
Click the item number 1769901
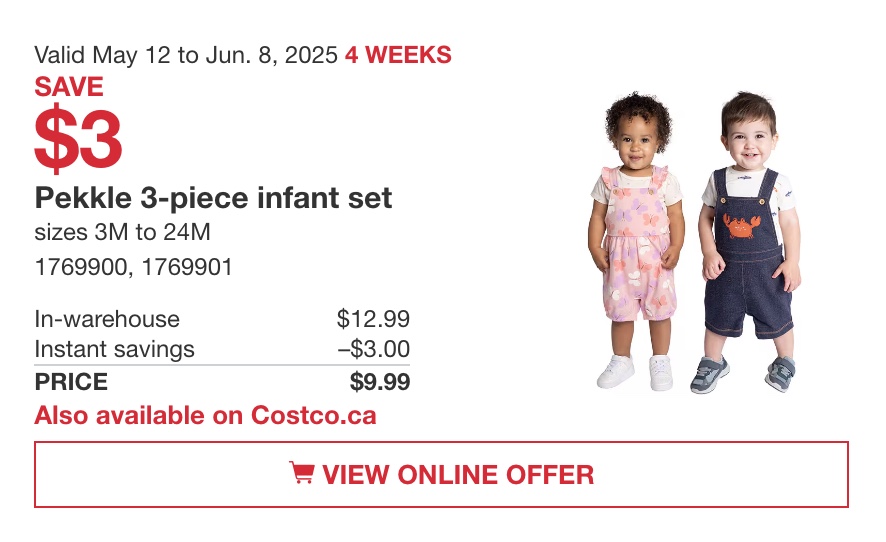coord(187,267)
